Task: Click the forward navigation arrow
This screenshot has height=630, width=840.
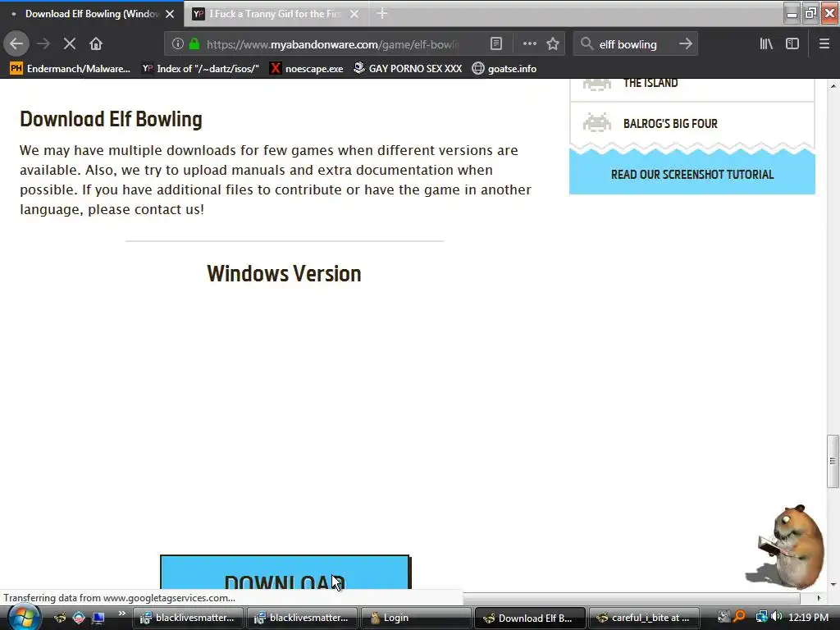Action: coord(44,43)
